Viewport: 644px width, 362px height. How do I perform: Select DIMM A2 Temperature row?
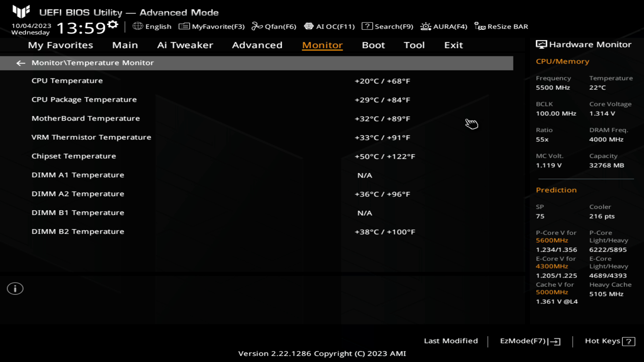tap(257, 194)
